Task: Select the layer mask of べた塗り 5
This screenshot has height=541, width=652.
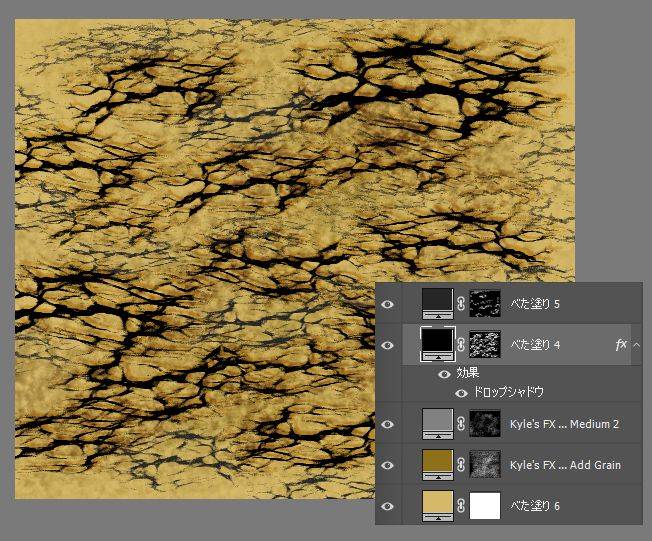Action: click(485, 304)
